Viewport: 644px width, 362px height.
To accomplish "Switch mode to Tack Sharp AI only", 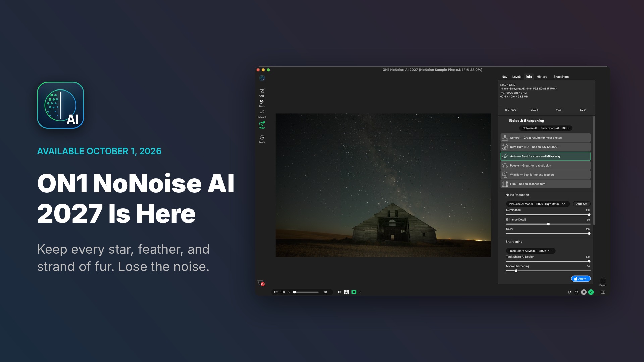I will coord(550,128).
